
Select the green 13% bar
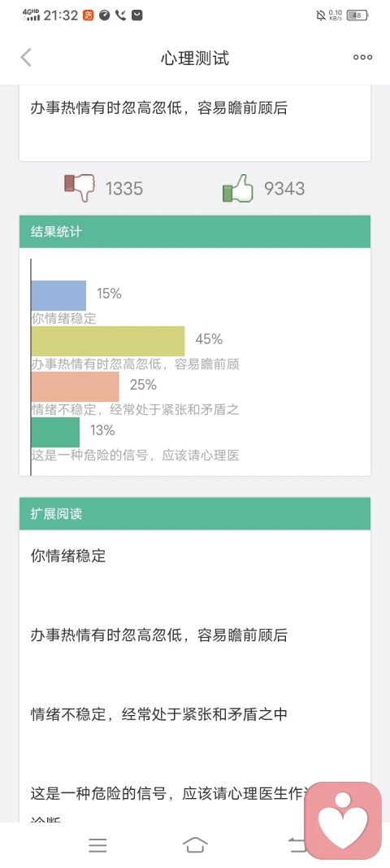[55, 432]
